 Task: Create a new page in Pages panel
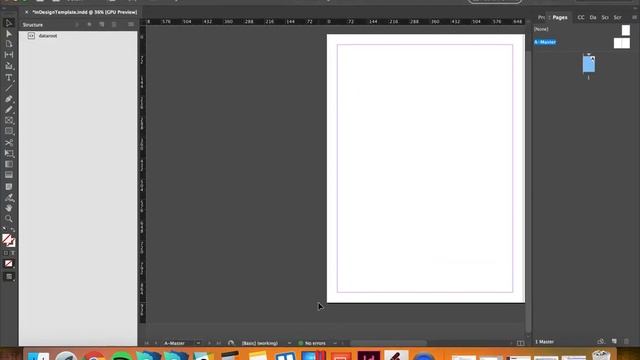pos(614,341)
